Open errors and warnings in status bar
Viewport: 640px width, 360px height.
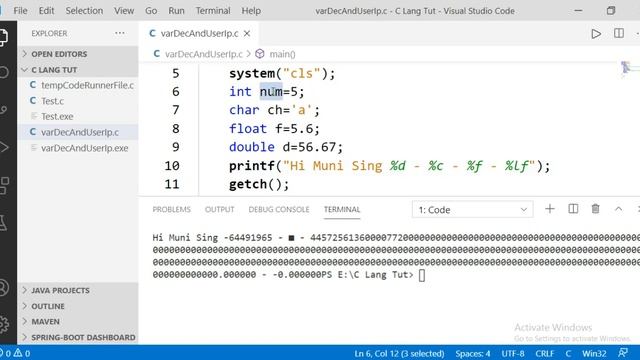(x=16, y=353)
